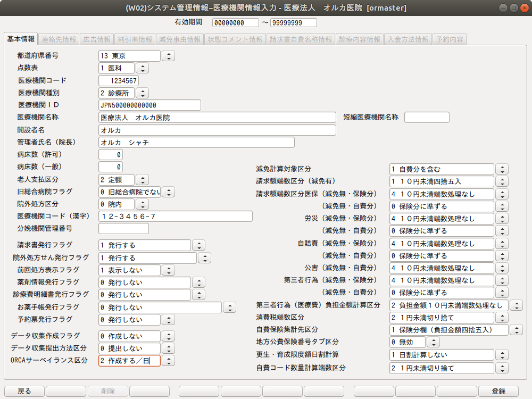
Task: Open the お薬手帳発行フラグ dropdown arrow
Action: [x=230, y=307]
